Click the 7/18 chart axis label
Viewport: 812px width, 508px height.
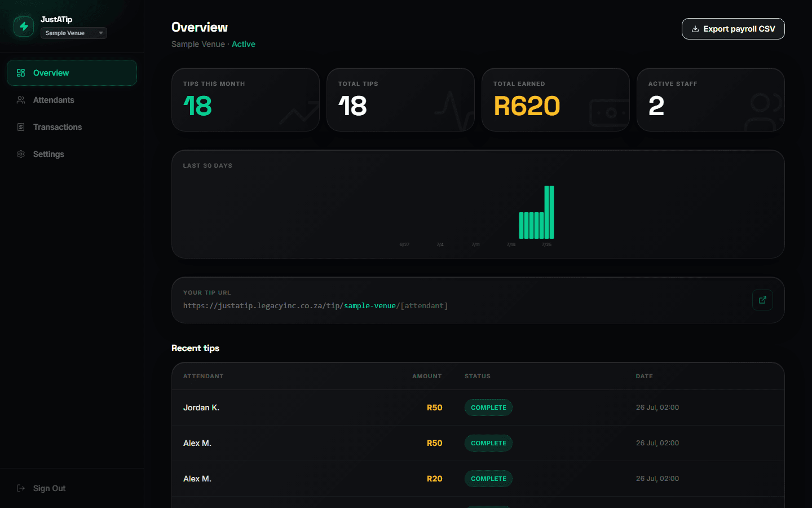pos(511,245)
